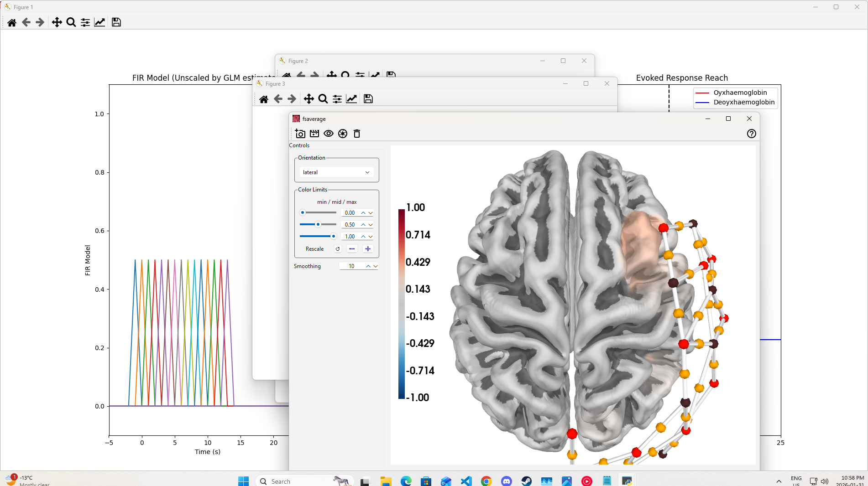Open the fsaverage help button

(751, 134)
